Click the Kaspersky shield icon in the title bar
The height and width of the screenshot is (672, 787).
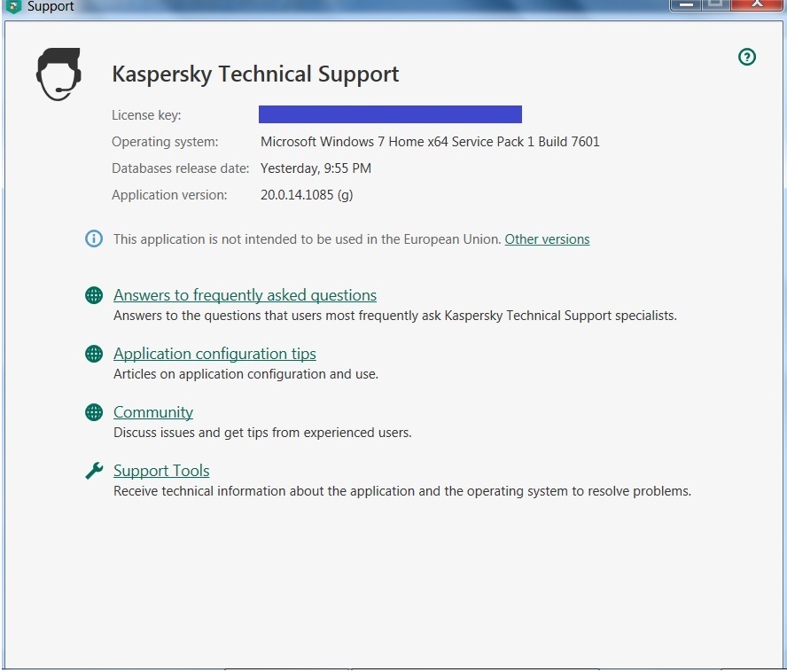coord(13,6)
